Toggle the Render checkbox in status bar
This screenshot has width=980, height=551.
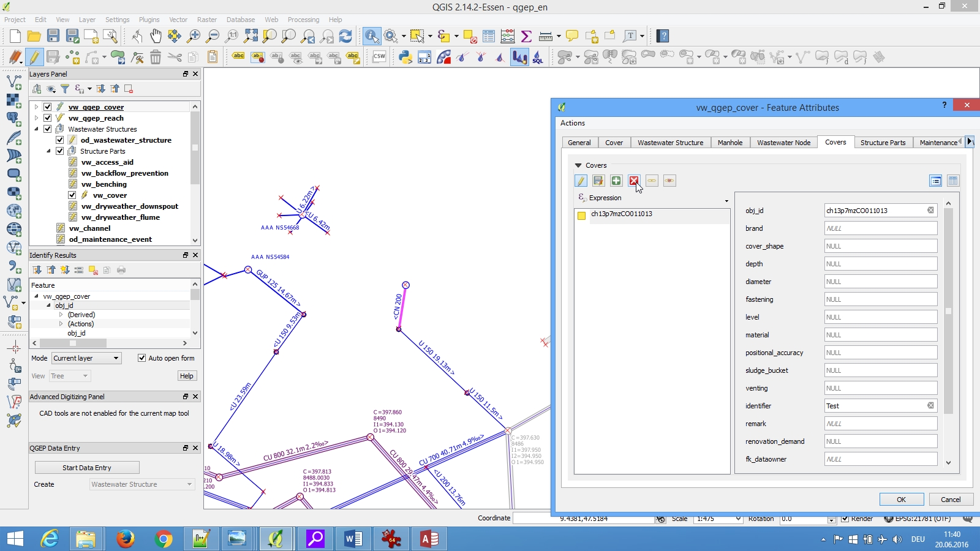tap(845, 519)
